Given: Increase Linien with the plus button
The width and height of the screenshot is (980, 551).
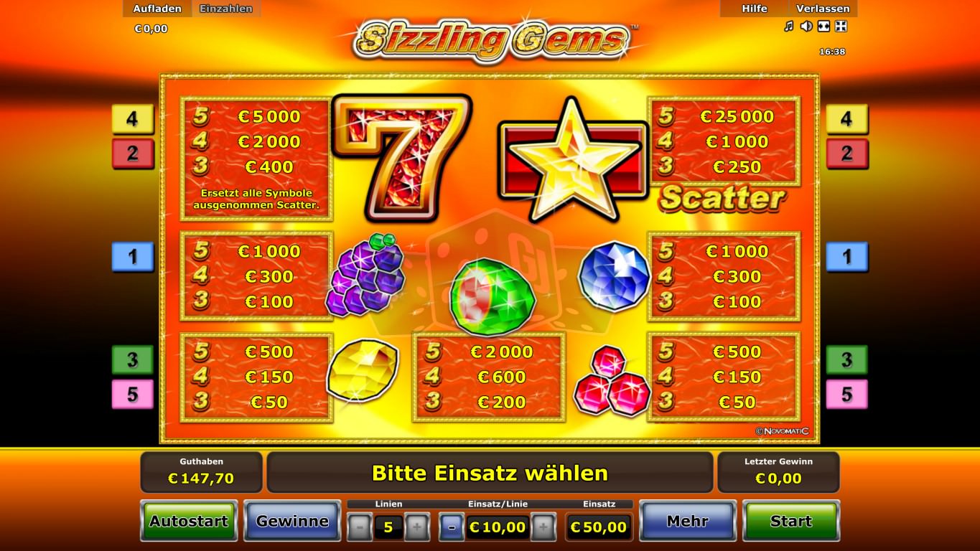Looking at the screenshot, I should pyautogui.click(x=417, y=527).
